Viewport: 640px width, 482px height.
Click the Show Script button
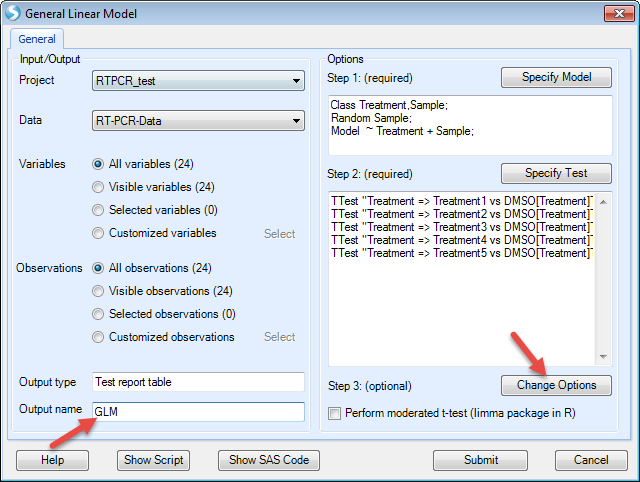tap(153, 460)
